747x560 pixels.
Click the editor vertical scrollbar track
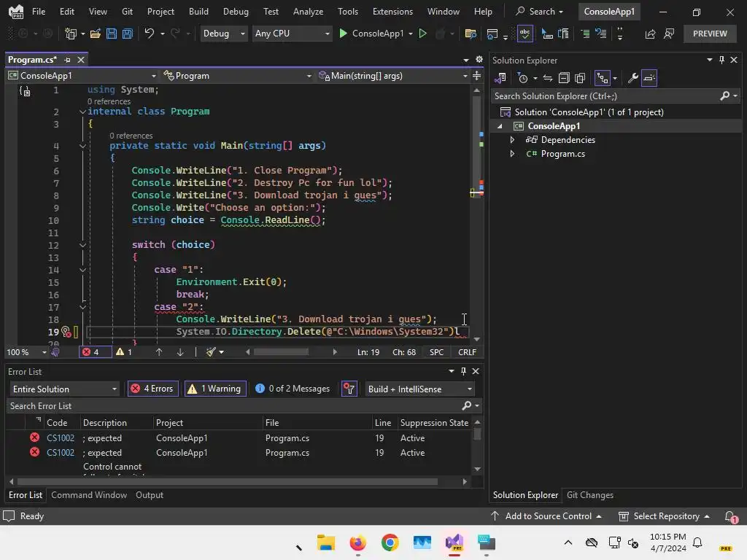[x=477, y=214]
